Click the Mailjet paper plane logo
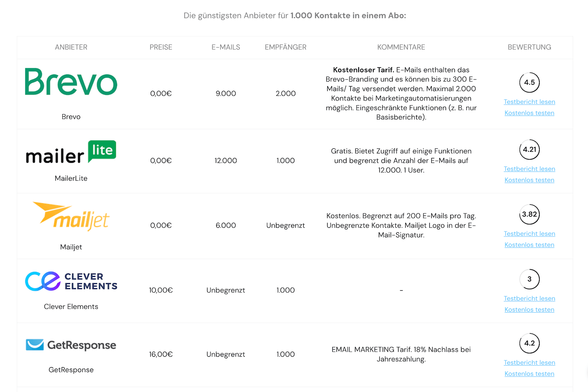588x392 pixels. point(71,216)
